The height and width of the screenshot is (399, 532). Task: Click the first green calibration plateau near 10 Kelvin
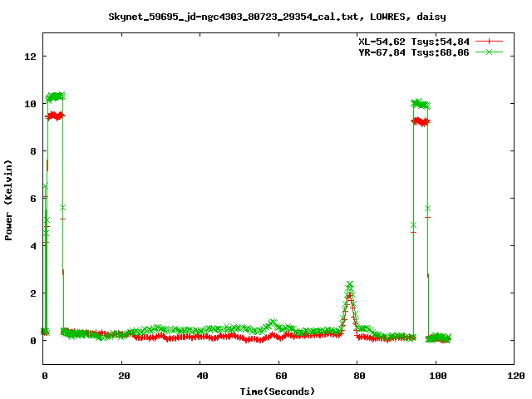pos(56,96)
